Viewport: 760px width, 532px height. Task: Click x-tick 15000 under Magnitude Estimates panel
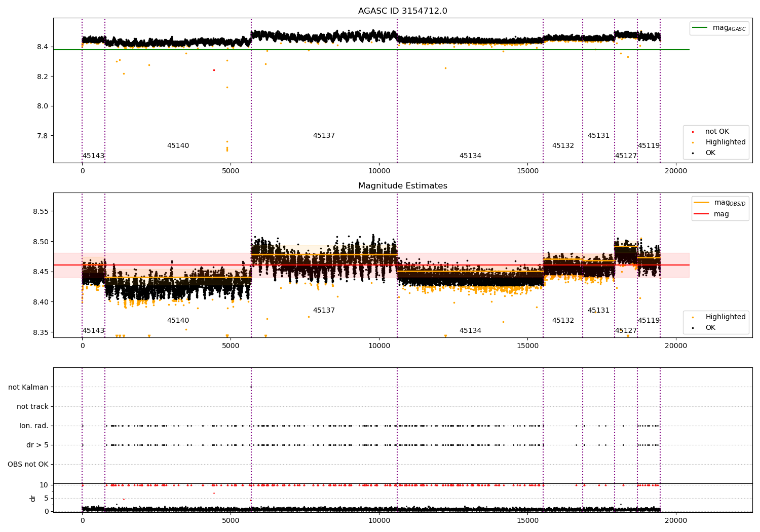tap(527, 346)
